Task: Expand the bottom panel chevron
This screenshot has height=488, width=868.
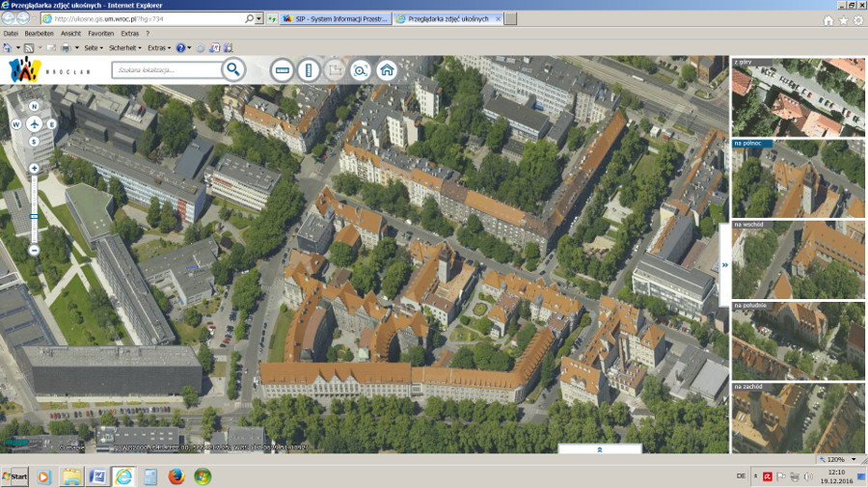Action: [599, 449]
